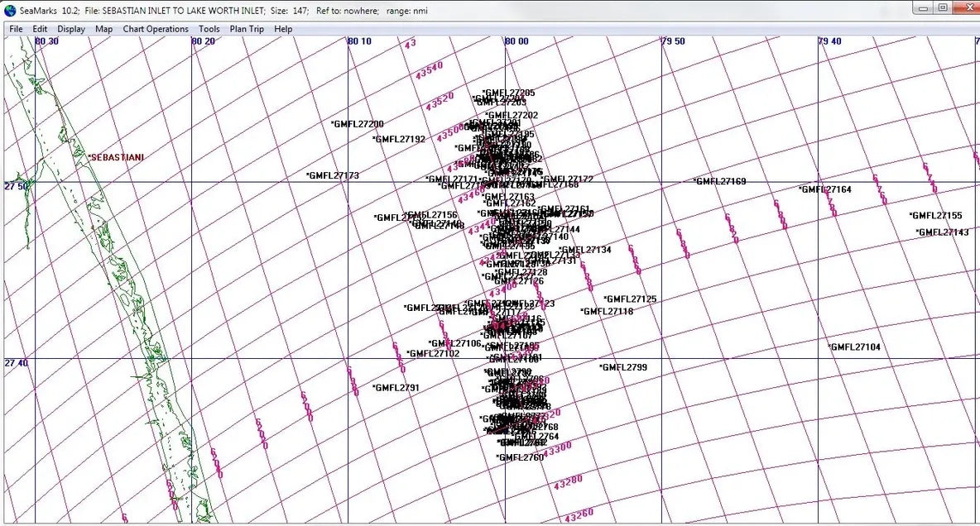Screen dimensions: 980x526
Task: Select waypoint GMFL27143
Action: (943, 232)
